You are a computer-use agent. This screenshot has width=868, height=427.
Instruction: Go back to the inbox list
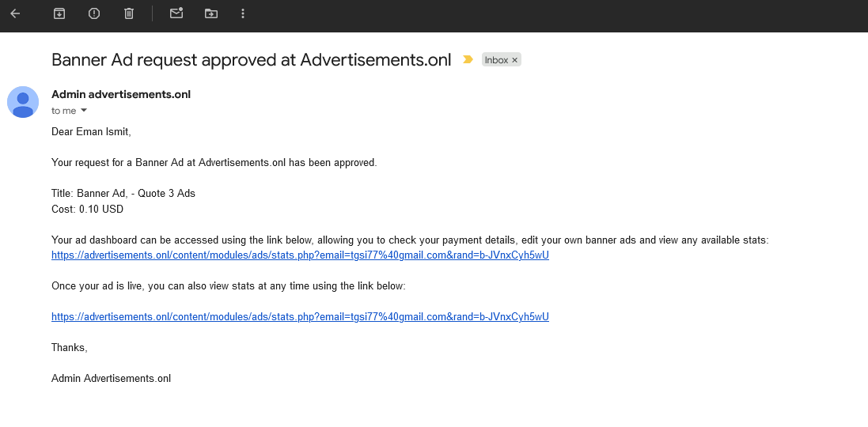pos(15,13)
